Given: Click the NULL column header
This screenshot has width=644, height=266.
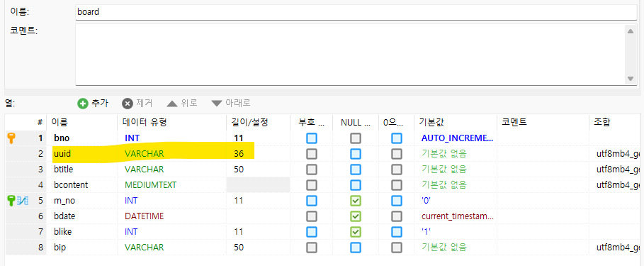Looking at the screenshot, I should point(355,122).
